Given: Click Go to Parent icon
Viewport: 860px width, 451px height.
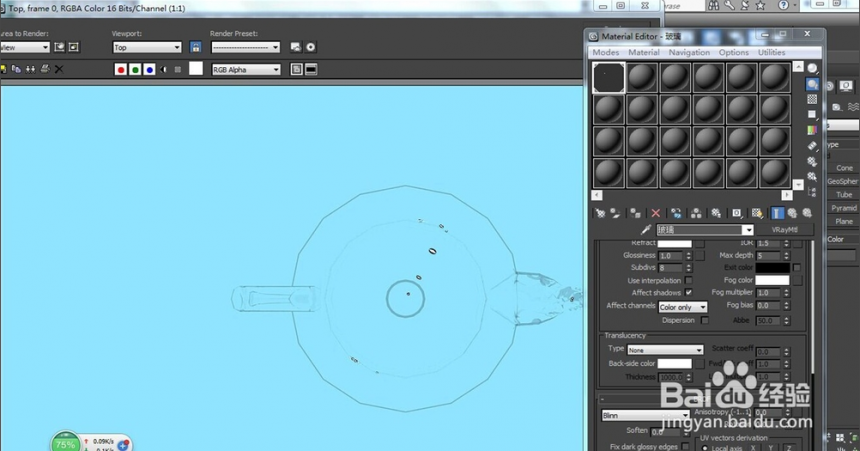Looking at the screenshot, I should click(792, 213).
